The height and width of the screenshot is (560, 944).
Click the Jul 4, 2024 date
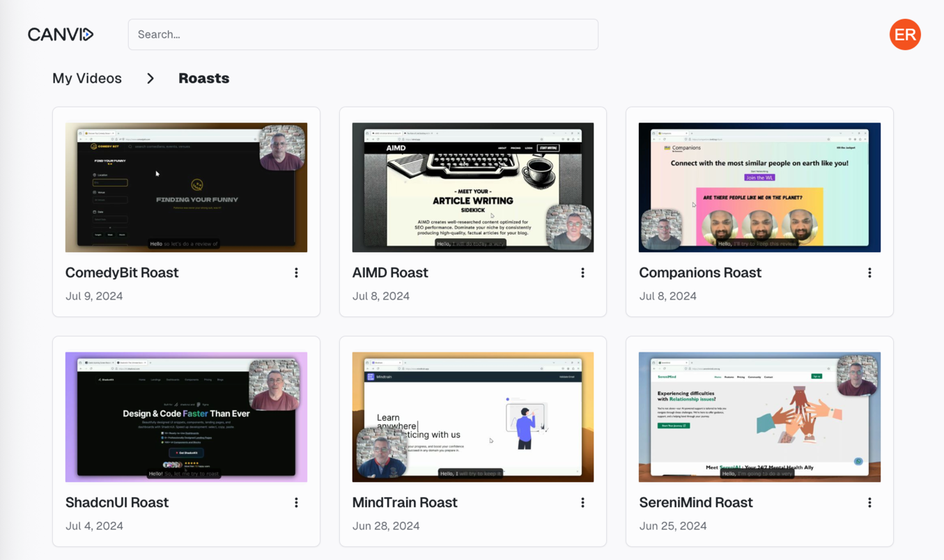(94, 526)
